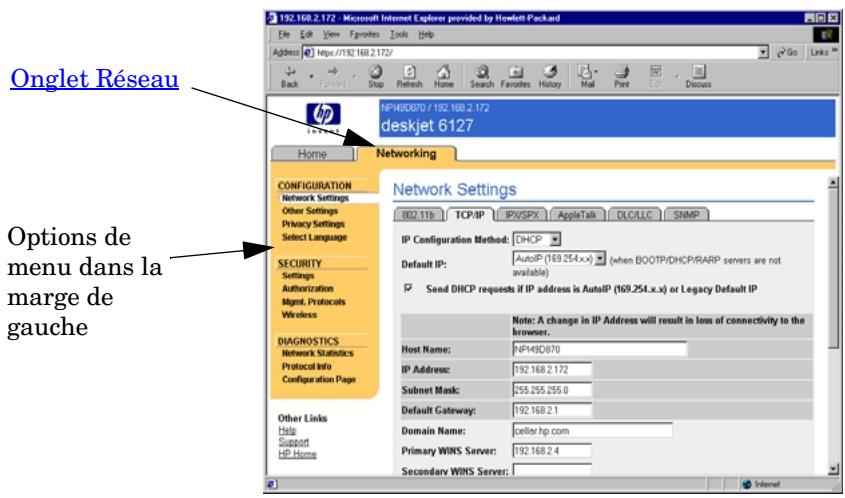Switch to the 802.11b tab

click(418, 215)
